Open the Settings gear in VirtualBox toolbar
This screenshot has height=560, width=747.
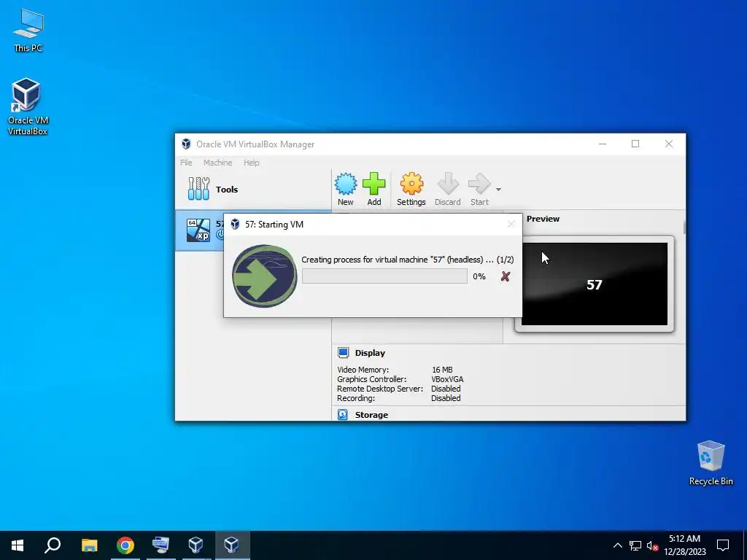pos(411,189)
